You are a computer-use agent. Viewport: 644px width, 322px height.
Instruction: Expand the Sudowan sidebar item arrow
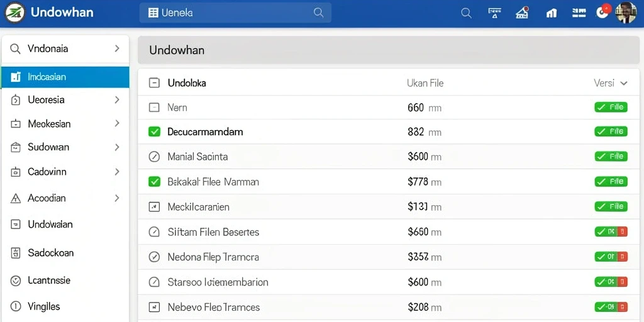point(117,147)
